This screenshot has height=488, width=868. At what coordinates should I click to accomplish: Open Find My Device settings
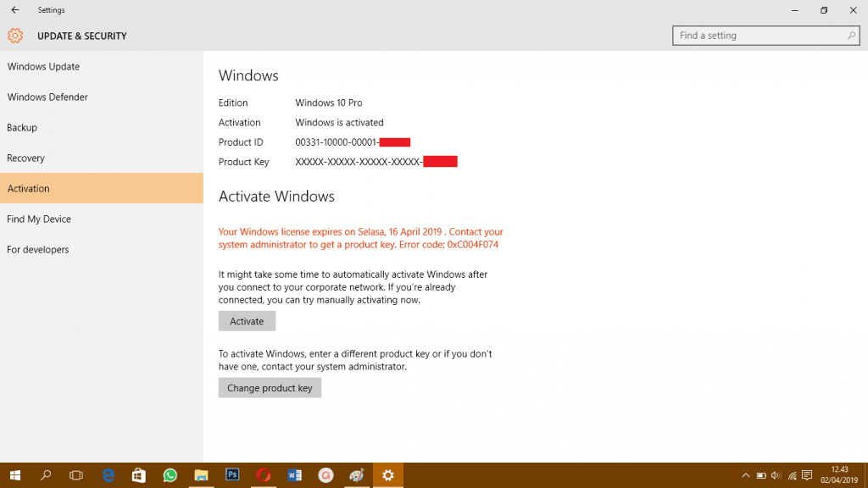(102, 219)
